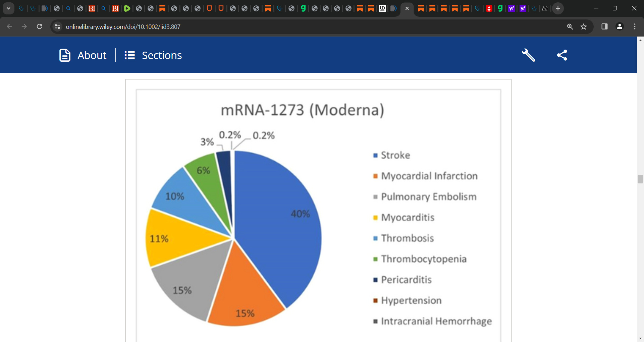Click the mRNA-1273 (Moderna) chart title
Viewport: 644px width, 342px height.
[303, 110]
